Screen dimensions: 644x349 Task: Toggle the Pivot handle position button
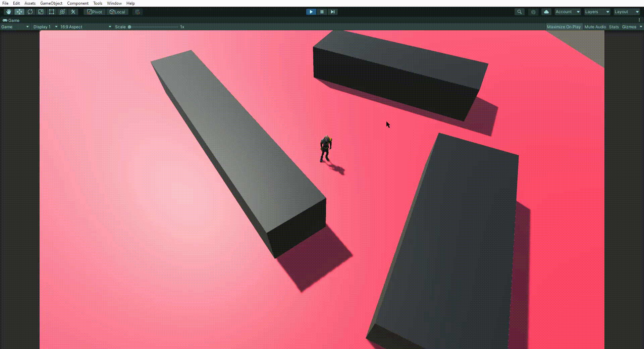95,12
